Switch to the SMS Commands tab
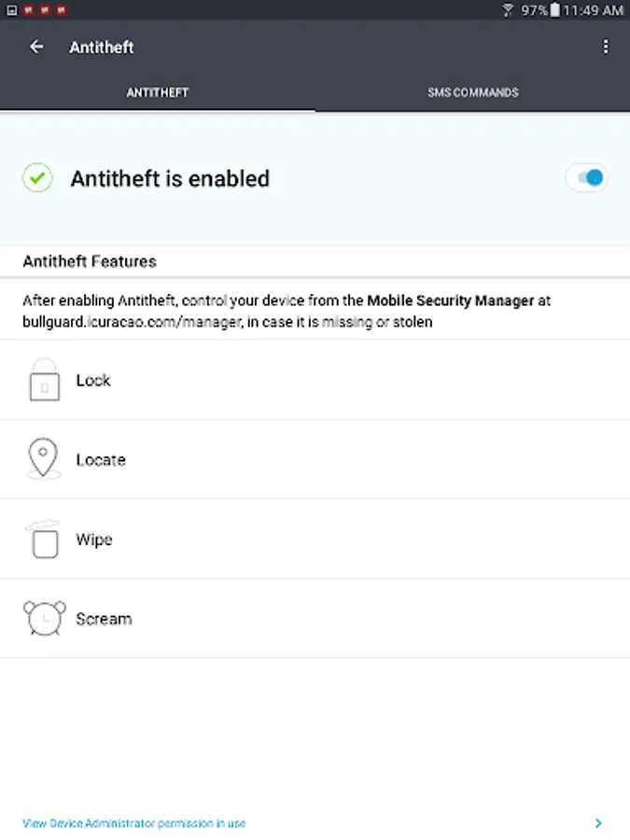630x840 pixels. tap(472, 92)
